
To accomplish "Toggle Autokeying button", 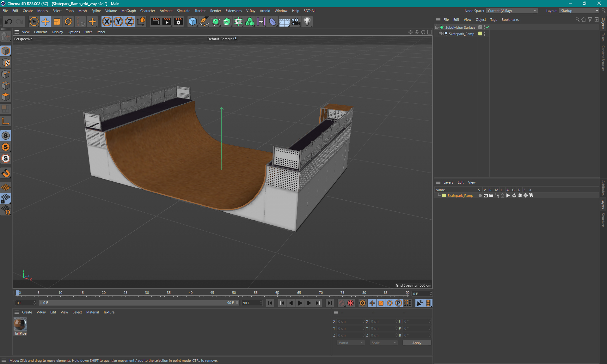I will pyautogui.click(x=351, y=303).
